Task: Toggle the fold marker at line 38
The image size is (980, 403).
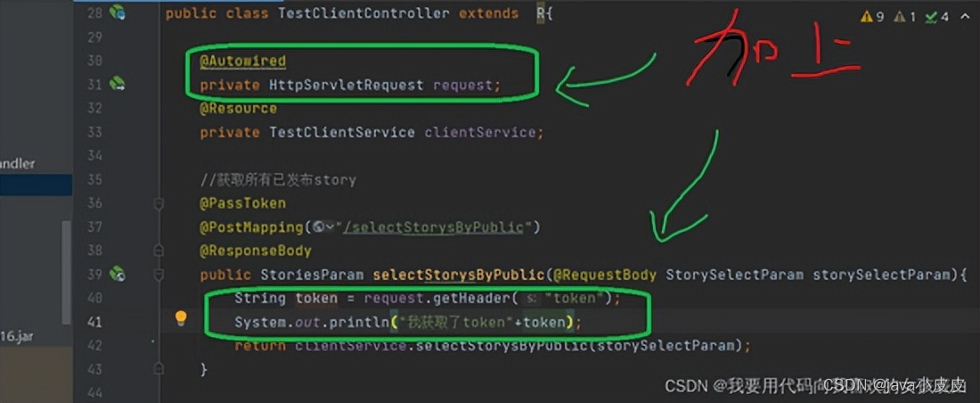Action: click(x=159, y=251)
